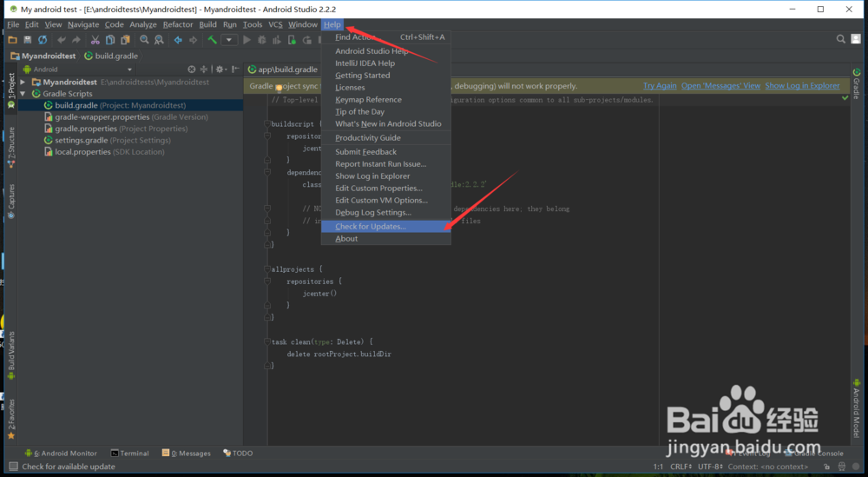Screen dimensions: 868x477
Task: Toggle the Build Variants side panel tab
Action: click(x=11, y=355)
